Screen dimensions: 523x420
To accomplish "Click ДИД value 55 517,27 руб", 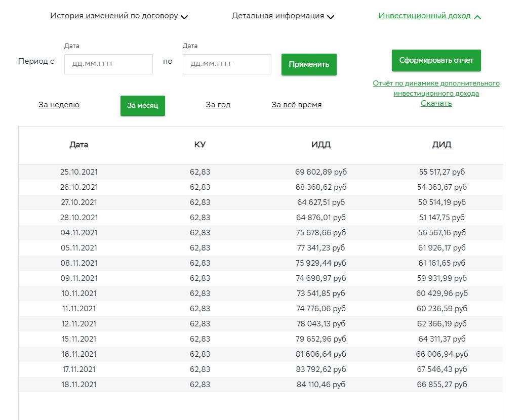I will pyautogui.click(x=442, y=172).
